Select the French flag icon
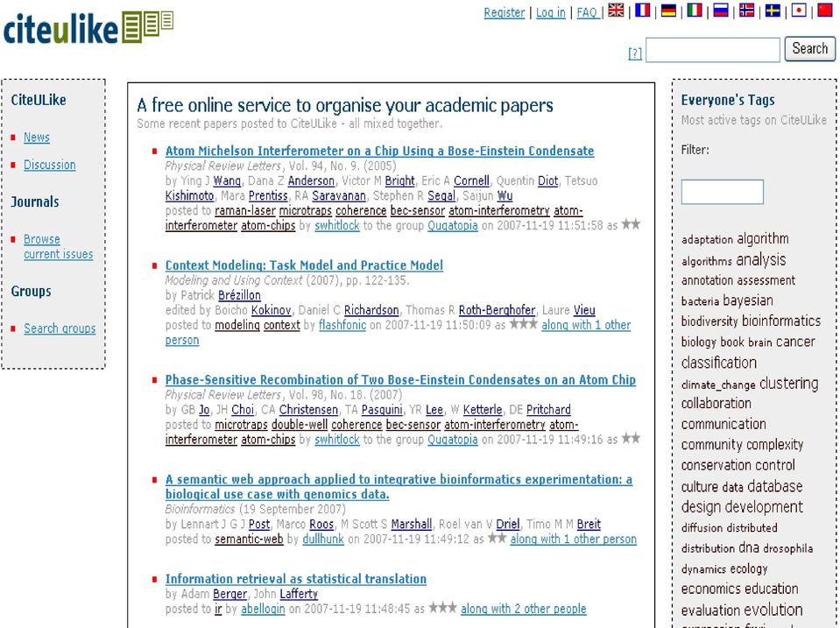 point(642,11)
